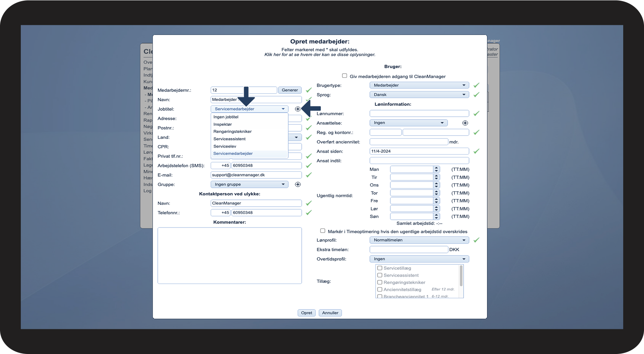Click the Opret button
The image size is (644, 354).
click(x=307, y=313)
